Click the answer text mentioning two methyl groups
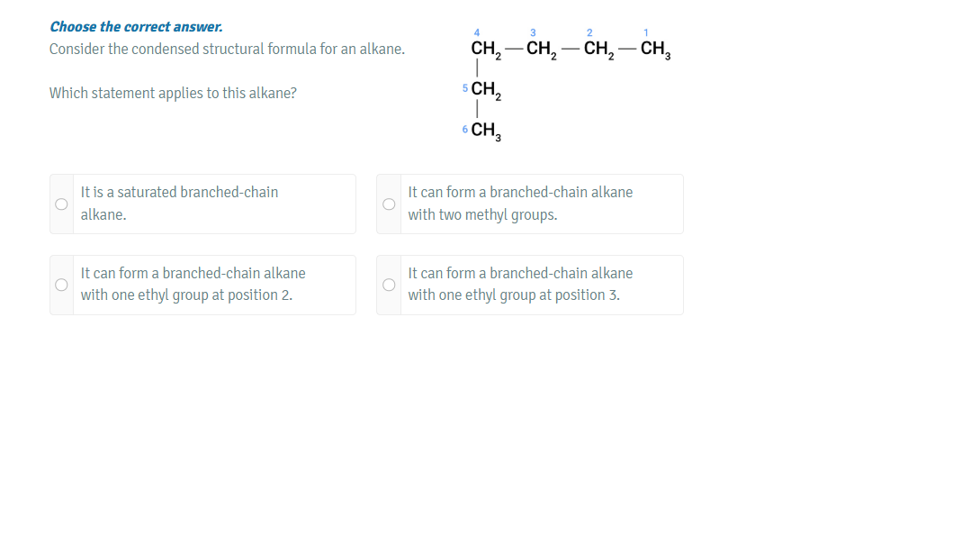Viewport: 980px width, 535px height. tap(520, 204)
